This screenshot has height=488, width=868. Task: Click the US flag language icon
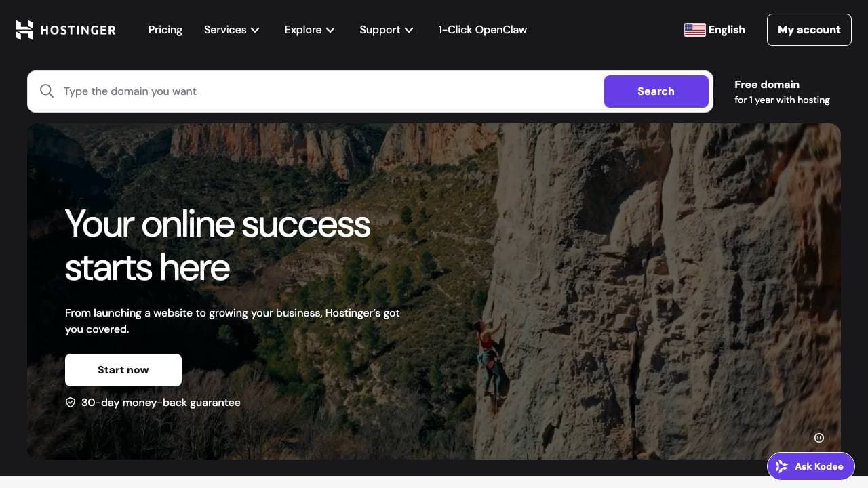pos(694,30)
